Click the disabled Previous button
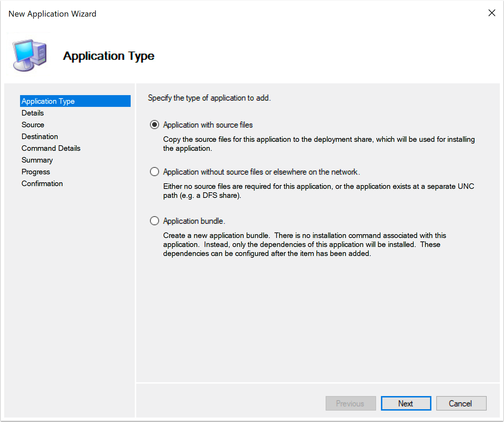This screenshot has height=422, width=504. click(x=351, y=403)
